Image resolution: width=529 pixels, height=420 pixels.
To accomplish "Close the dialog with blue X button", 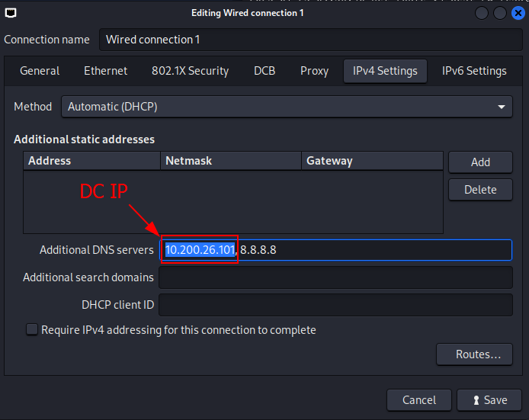I will tap(518, 13).
